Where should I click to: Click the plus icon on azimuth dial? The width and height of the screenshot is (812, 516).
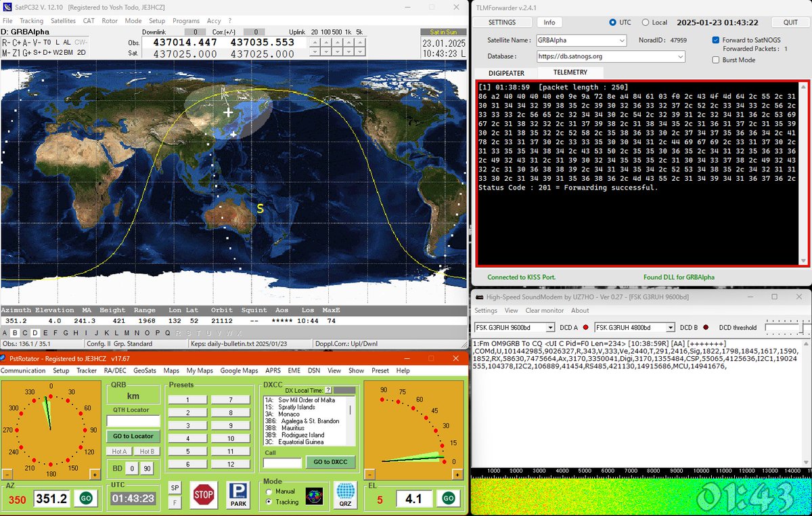coord(95,474)
